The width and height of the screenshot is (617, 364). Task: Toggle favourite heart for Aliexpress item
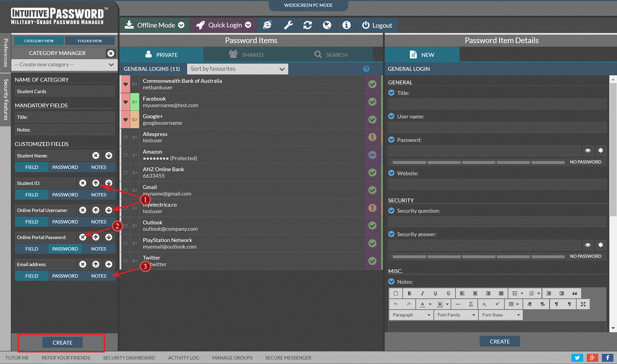coord(125,138)
